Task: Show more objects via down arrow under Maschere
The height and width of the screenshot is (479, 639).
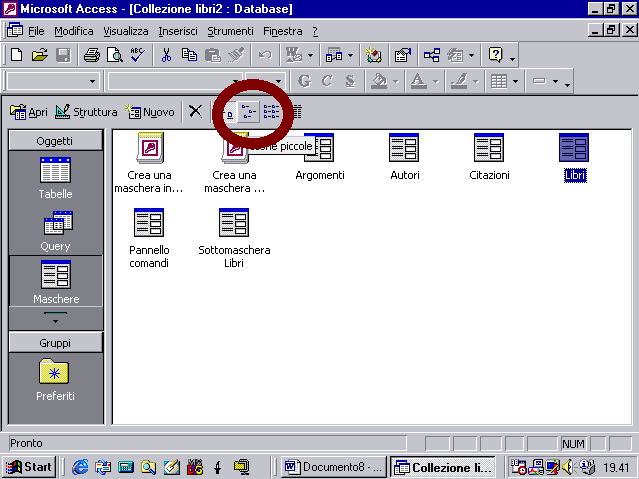Action: coord(55,319)
